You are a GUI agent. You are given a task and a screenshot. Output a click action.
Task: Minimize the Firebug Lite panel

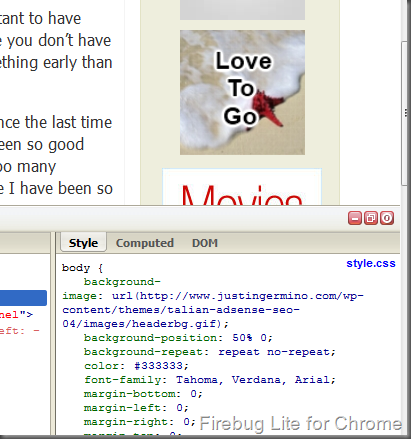355,218
